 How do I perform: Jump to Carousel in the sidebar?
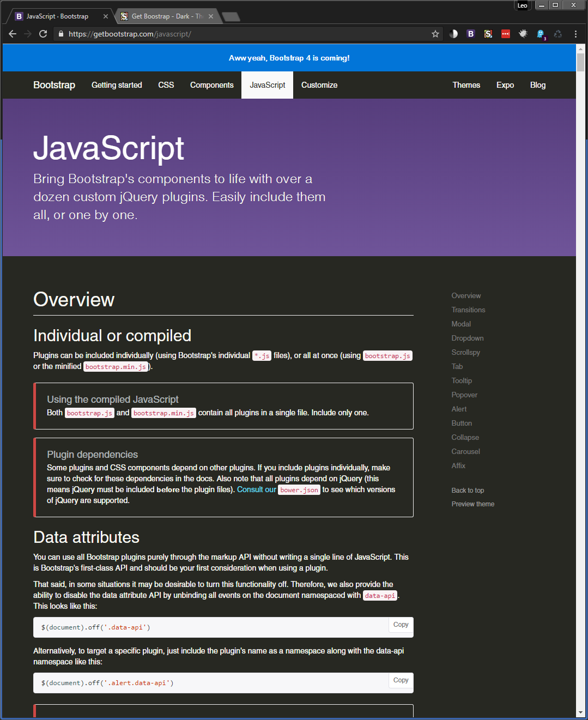466,451
